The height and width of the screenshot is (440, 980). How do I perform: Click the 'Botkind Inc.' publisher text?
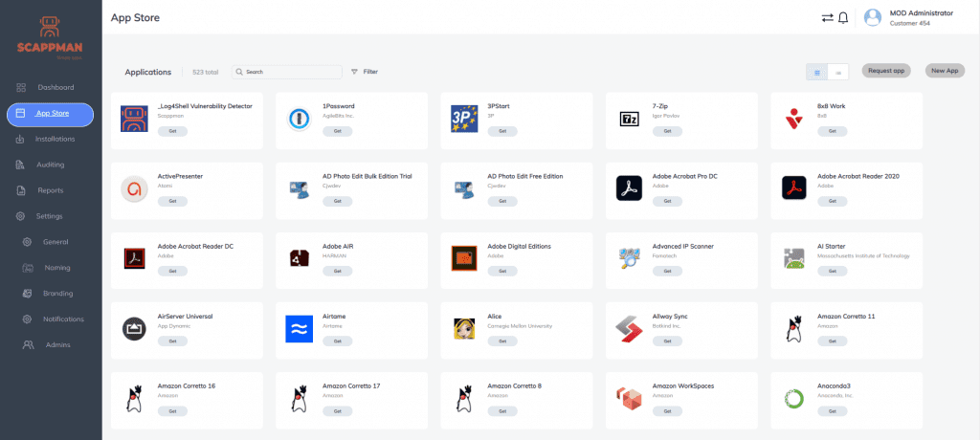pos(666,326)
